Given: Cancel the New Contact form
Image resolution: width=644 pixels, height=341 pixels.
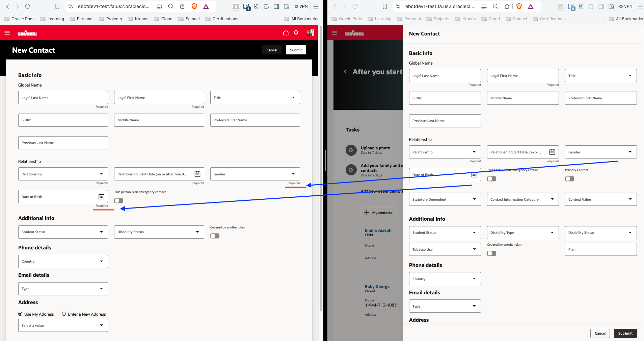Looking at the screenshot, I should (x=272, y=50).
